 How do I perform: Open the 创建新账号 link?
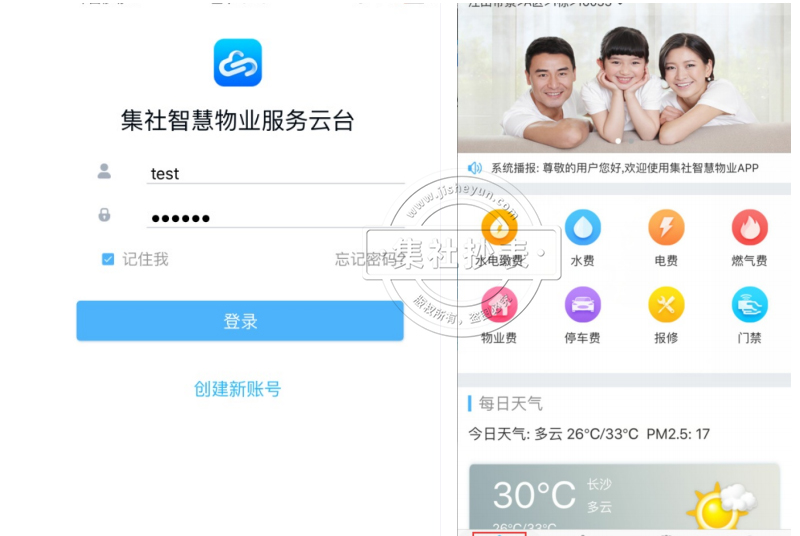tap(237, 389)
